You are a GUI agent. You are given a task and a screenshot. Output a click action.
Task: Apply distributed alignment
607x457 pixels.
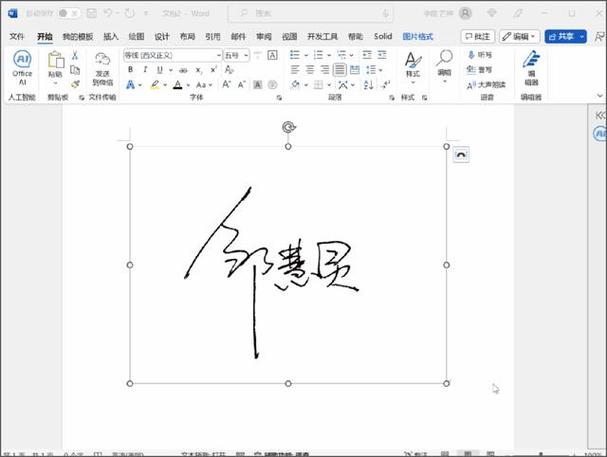(355, 70)
